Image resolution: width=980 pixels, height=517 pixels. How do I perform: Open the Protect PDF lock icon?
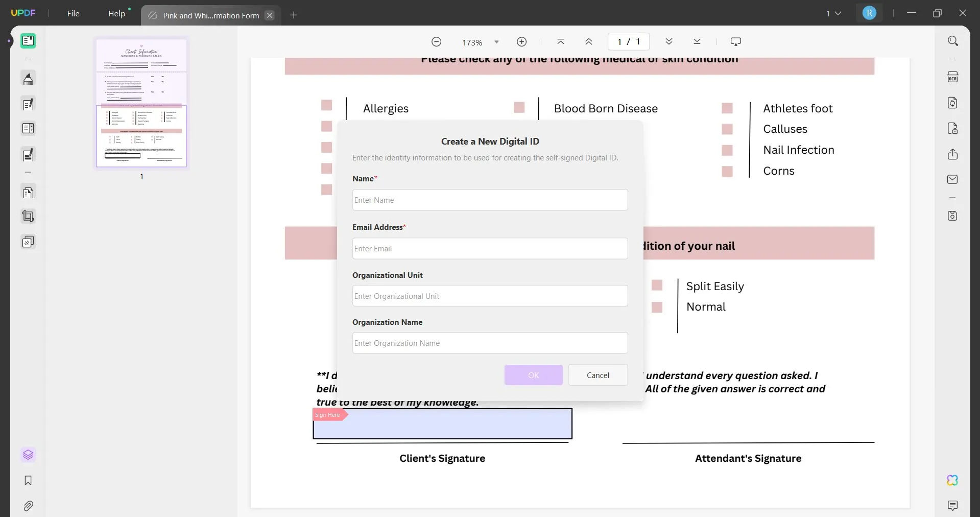[952, 128]
